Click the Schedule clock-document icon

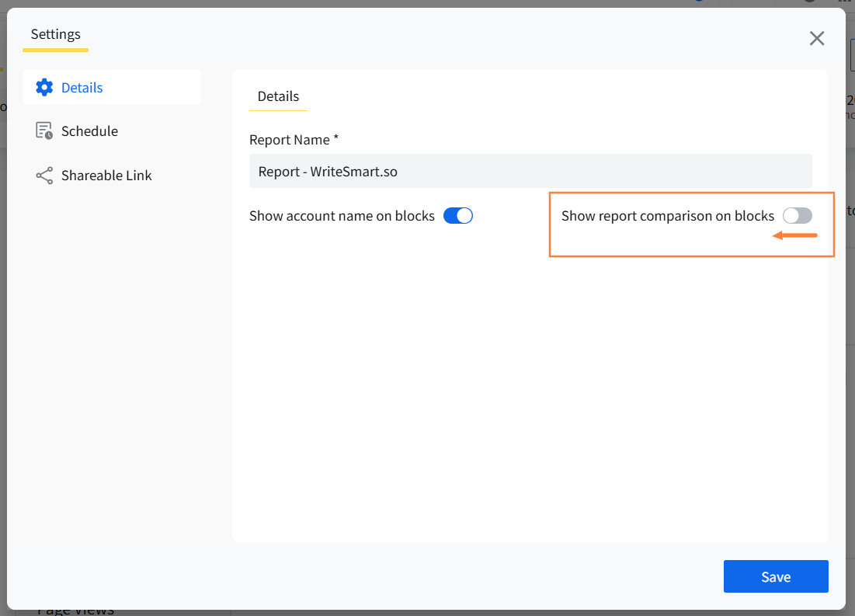44,131
